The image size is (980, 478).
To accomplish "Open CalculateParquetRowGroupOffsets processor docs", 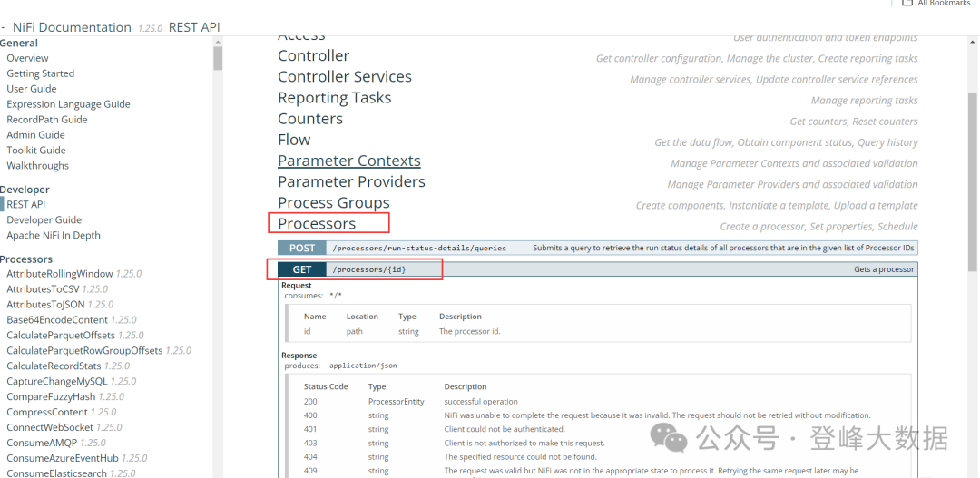I will point(84,350).
